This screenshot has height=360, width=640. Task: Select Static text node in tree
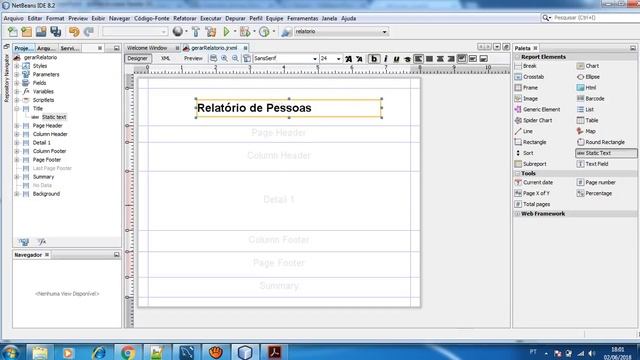pyautogui.click(x=54, y=117)
